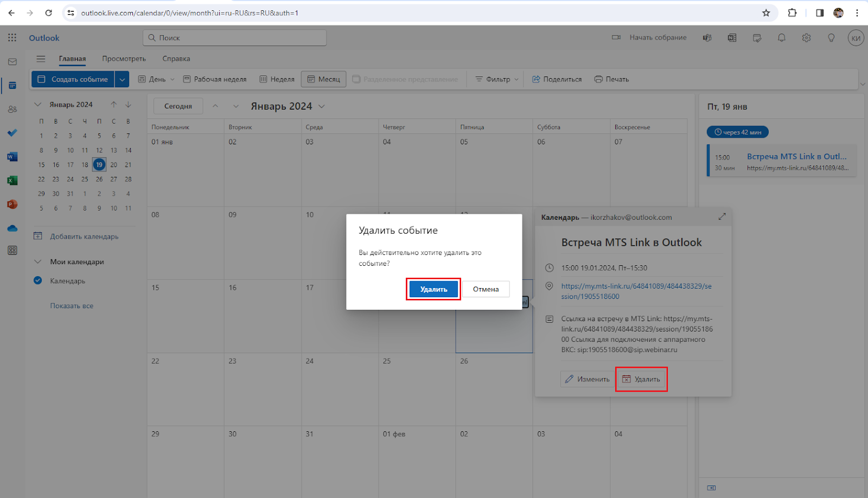
Task: Click Печать in toolbar
Action: 611,79
